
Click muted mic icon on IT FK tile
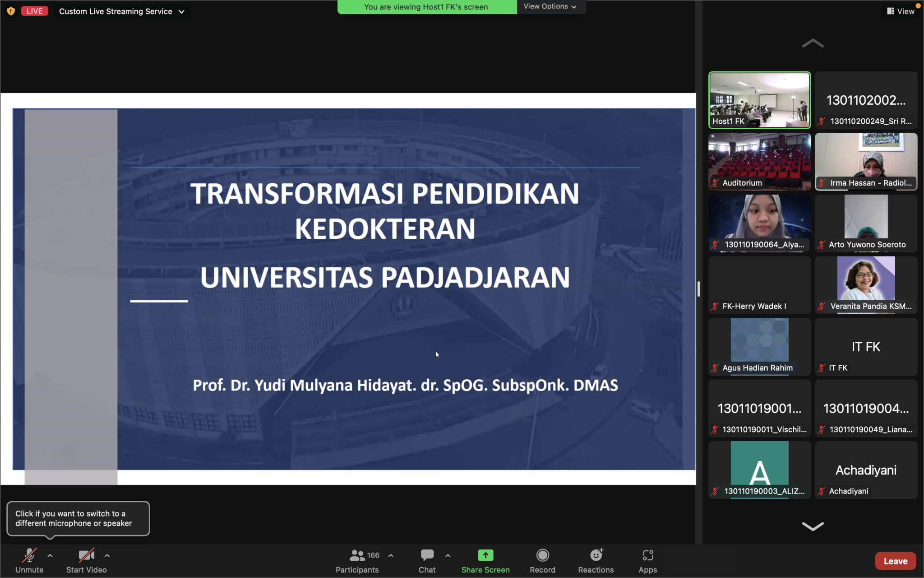(822, 368)
